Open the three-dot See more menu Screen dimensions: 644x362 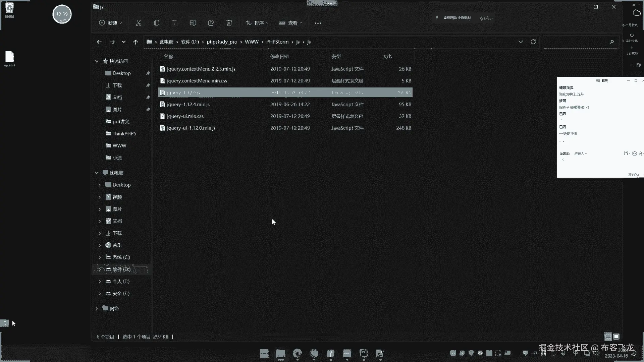pos(318,23)
